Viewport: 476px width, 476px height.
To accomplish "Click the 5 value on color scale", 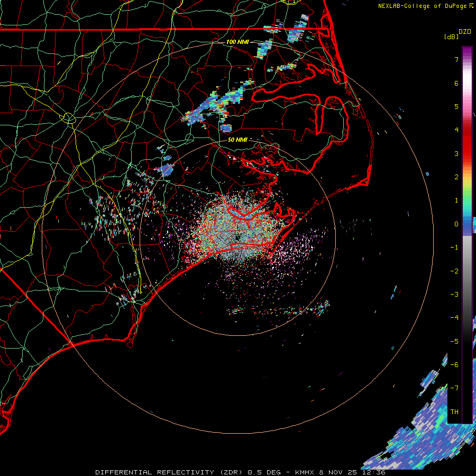I will [x=456, y=106].
